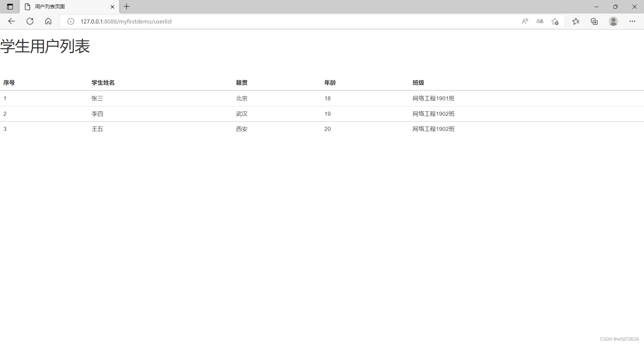The width and height of the screenshot is (644, 344).
Task: Click the 学生姓名 column header
Action: click(x=103, y=83)
